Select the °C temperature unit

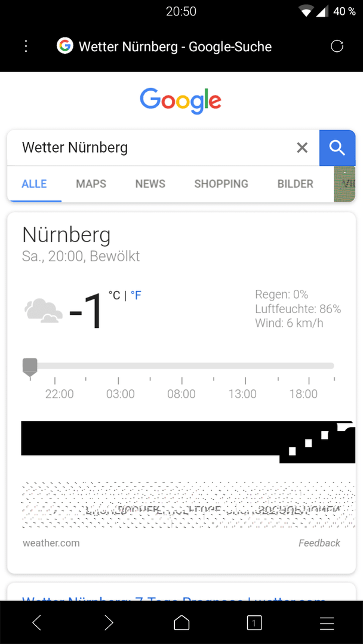click(114, 295)
